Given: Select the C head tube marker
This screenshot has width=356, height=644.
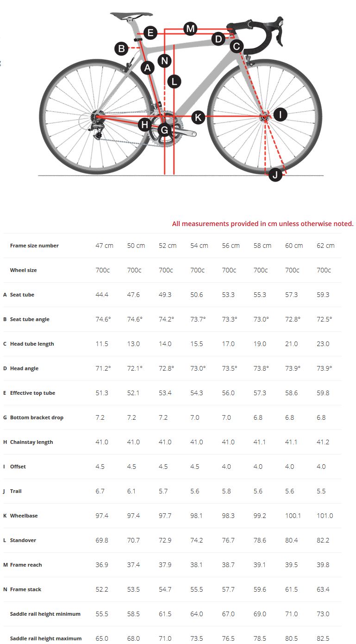Looking at the screenshot, I should pyautogui.click(x=236, y=46).
